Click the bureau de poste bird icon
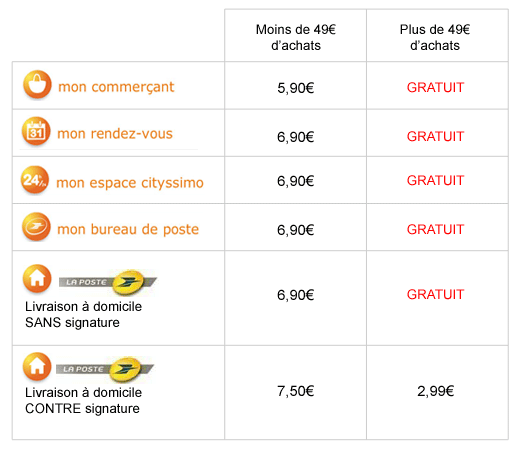The width and height of the screenshot is (519, 451). (36, 227)
